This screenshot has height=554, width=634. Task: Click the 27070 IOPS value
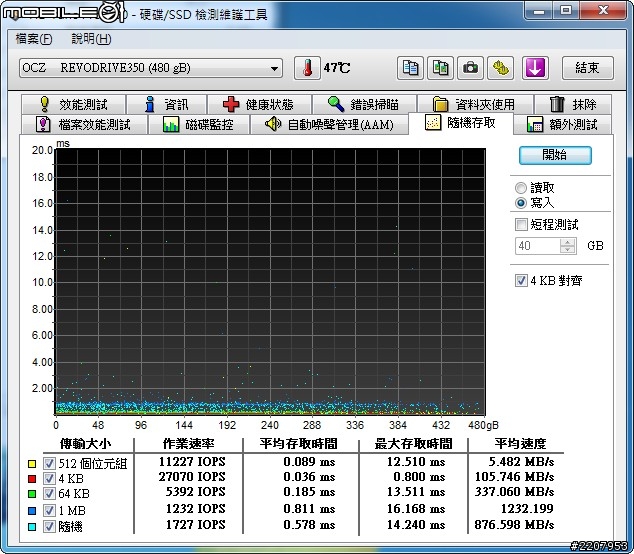[x=192, y=477]
